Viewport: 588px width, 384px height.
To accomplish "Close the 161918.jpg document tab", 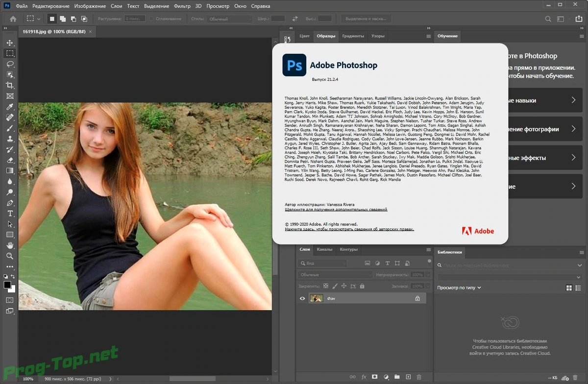I will (90, 31).
